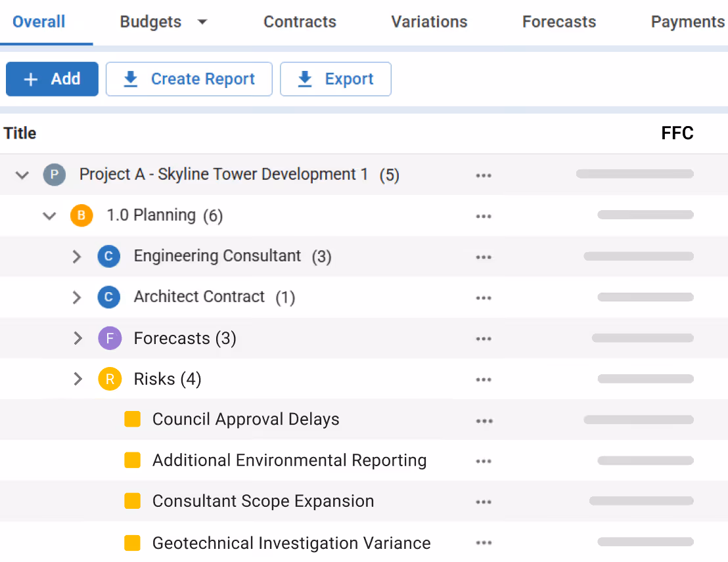
Task: Open the Payments tab
Action: tap(687, 22)
